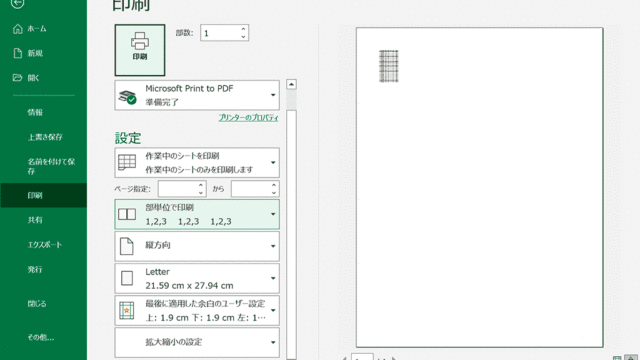Viewport: 640px width, 360px height.
Task: Open プリンターのプロパティ link
Action: pyautogui.click(x=248, y=118)
